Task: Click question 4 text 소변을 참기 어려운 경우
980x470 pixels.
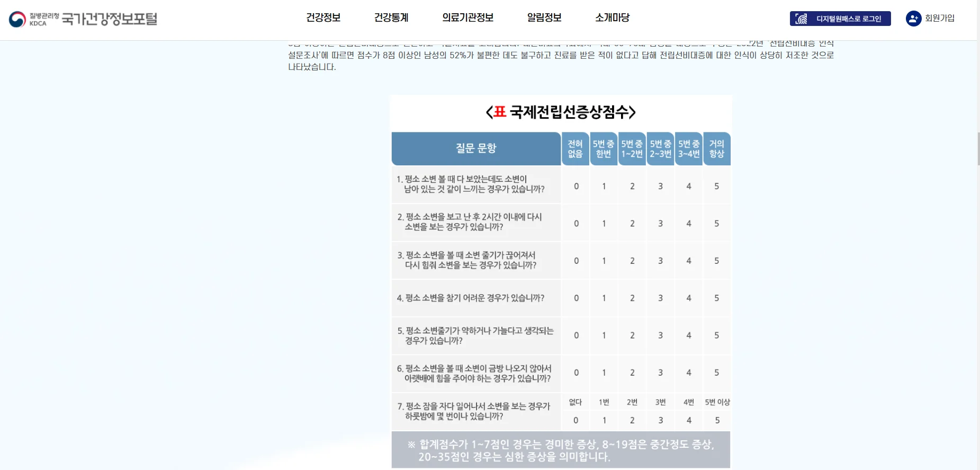Action: click(x=471, y=298)
